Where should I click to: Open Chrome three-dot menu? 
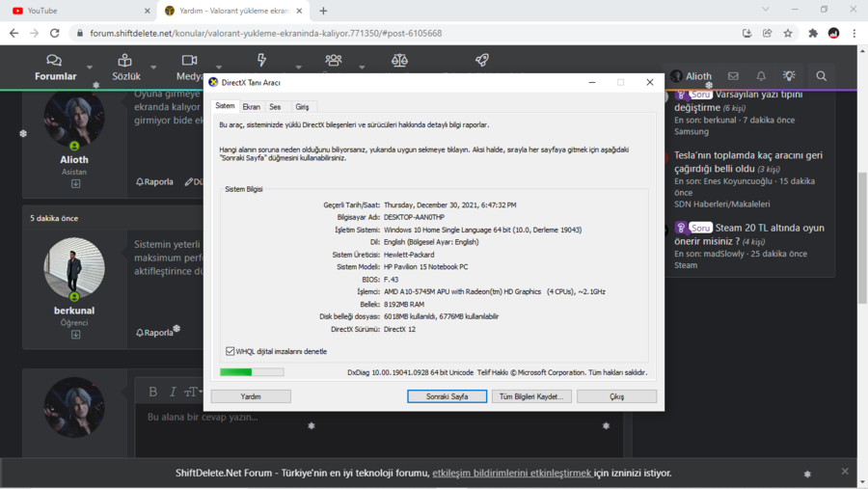coord(854,33)
